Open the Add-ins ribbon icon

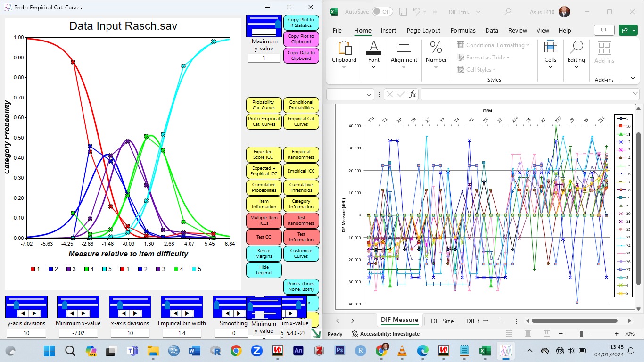604,53
